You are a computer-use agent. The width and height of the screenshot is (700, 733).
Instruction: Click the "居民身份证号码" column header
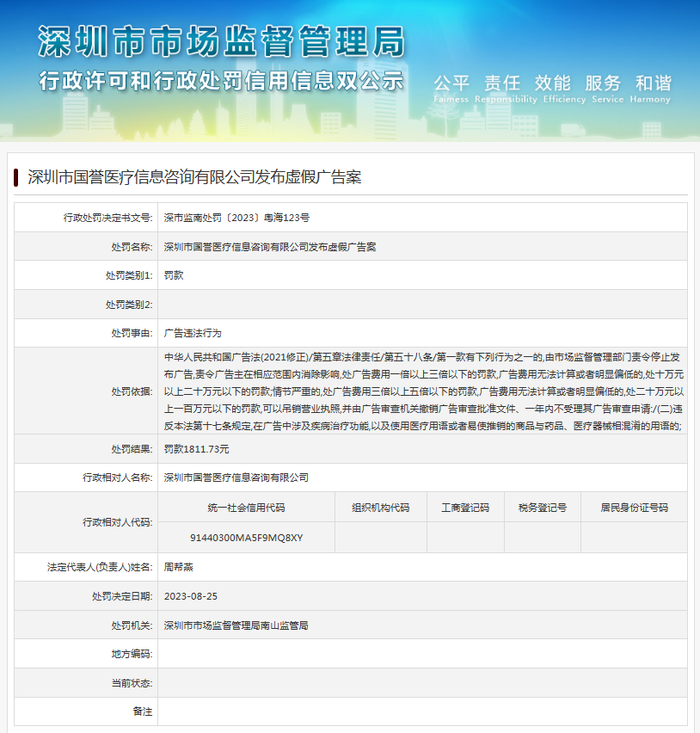634,508
